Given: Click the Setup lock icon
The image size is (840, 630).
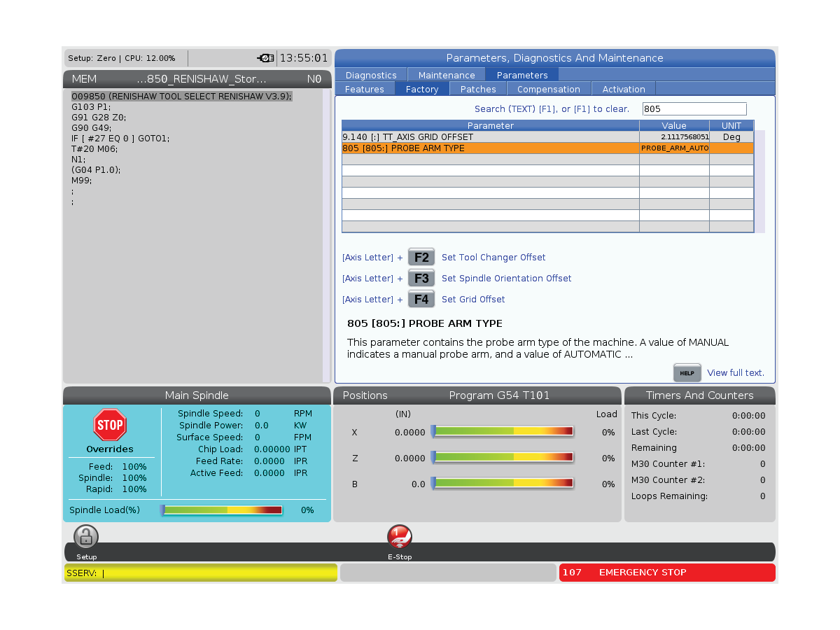Looking at the screenshot, I should 86,537.
